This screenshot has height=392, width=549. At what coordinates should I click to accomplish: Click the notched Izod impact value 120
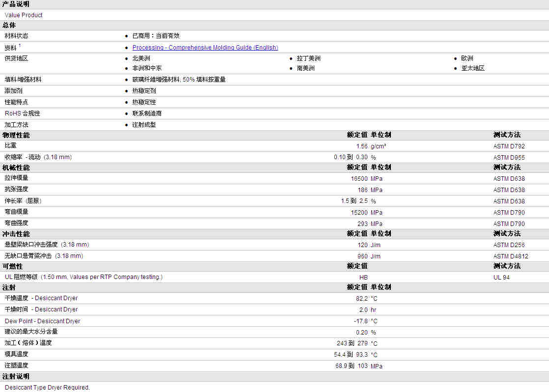pos(363,245)
